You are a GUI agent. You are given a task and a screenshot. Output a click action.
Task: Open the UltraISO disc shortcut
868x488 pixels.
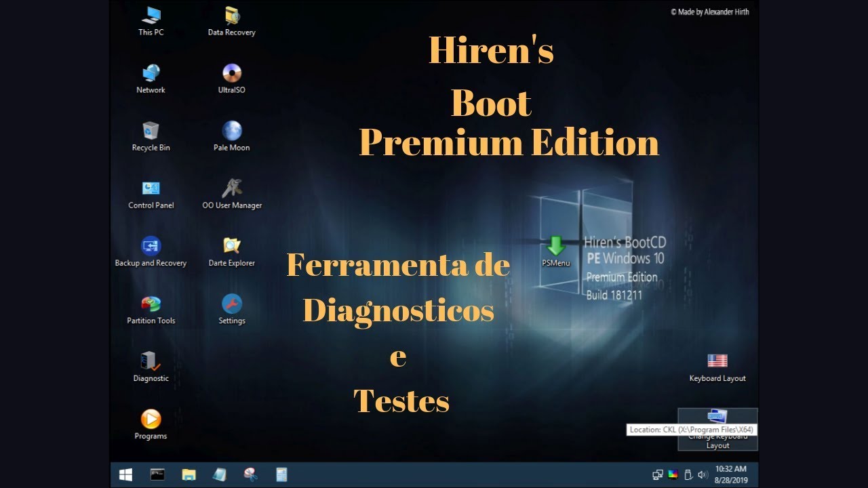(232, 79)
